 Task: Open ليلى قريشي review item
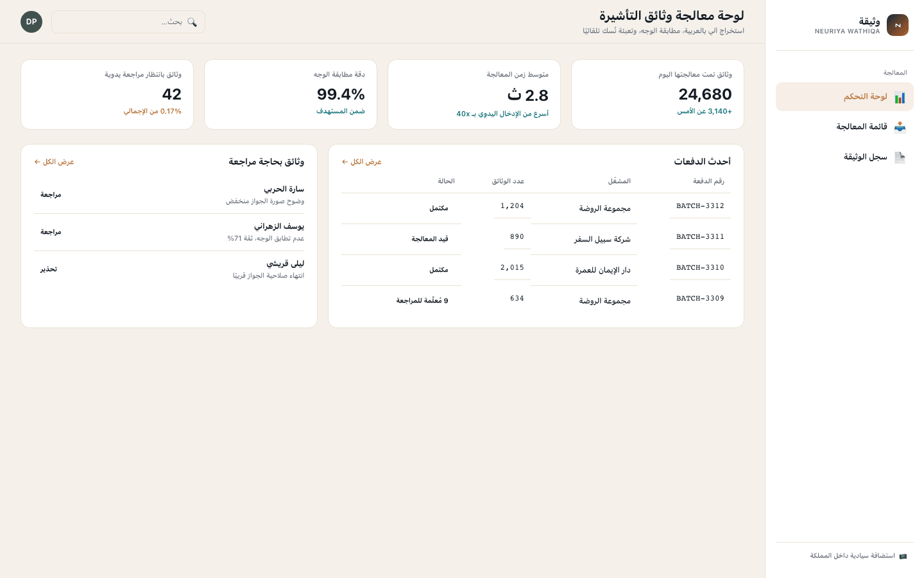click(x=169, y=269)
